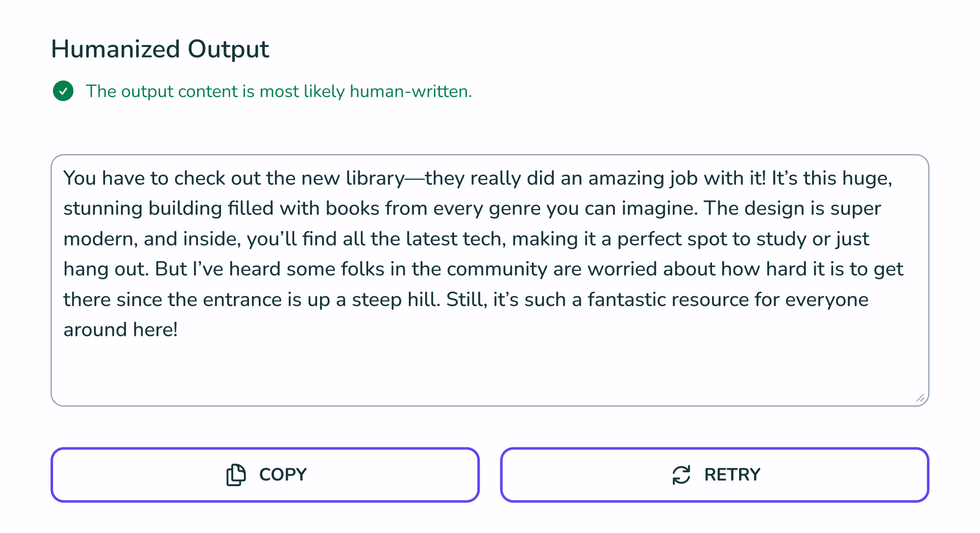
Task: Click the textarea resize handle corner
Action: pyautogui.click(x=920, y=398)
